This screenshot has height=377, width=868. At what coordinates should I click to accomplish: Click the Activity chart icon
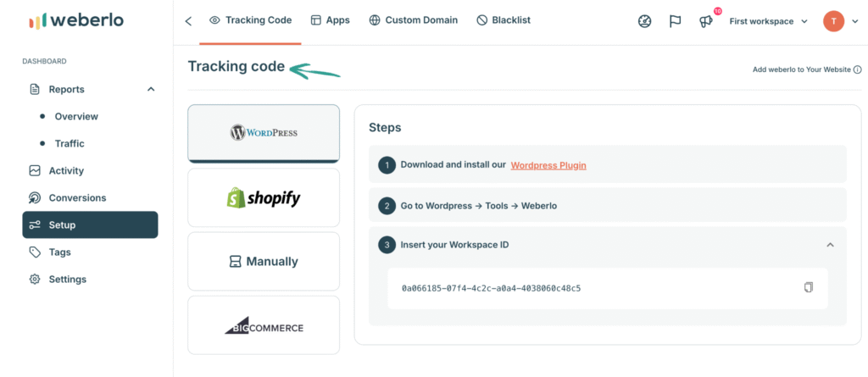click(35, 170)
